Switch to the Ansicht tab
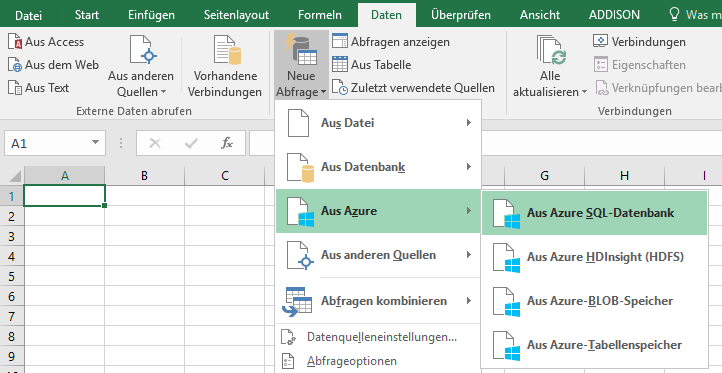The width and height of the screenshot is (722, 373). [540, 15]
